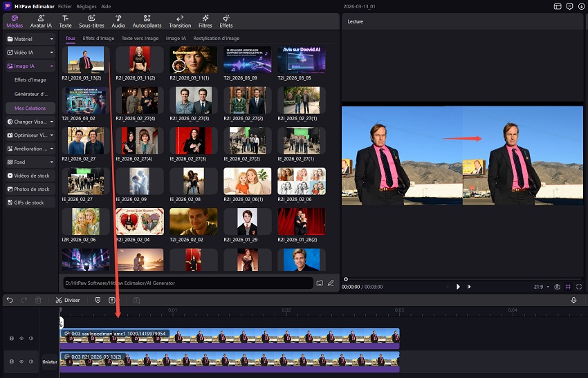588x378 pixels.
Task: Open the Transition panel
Action: [180, 21]
